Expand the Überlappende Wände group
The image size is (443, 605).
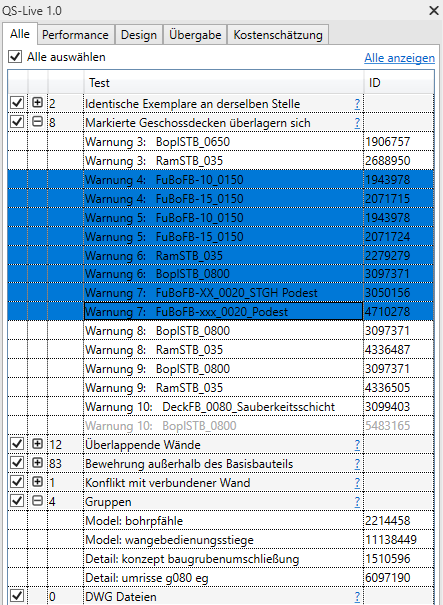(x=37, y=444)
